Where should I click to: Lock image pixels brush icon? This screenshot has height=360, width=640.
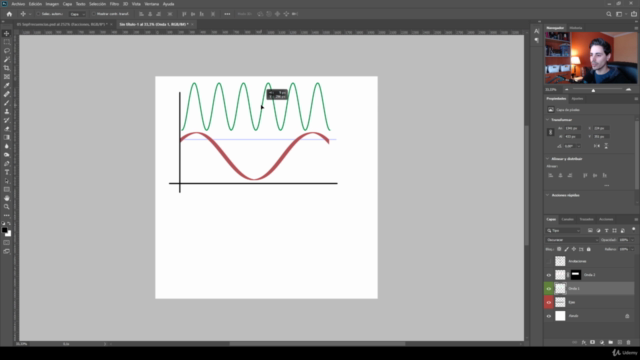coord(567,249)
